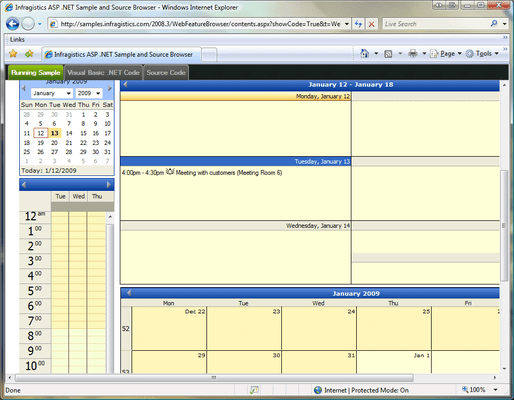Click the Links toolbar label

[x=17, y=39]
